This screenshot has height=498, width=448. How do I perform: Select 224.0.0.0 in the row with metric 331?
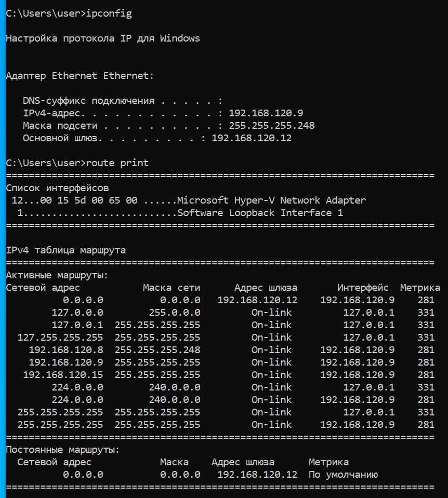[77, 387]
